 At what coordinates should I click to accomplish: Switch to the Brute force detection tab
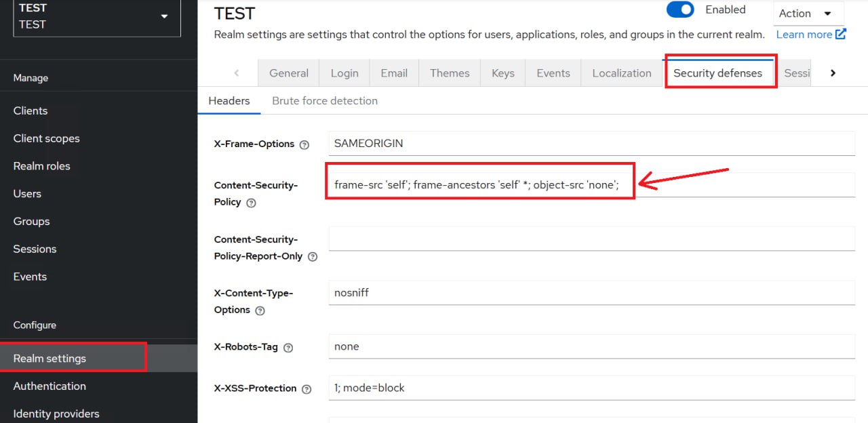pos(325,101)
